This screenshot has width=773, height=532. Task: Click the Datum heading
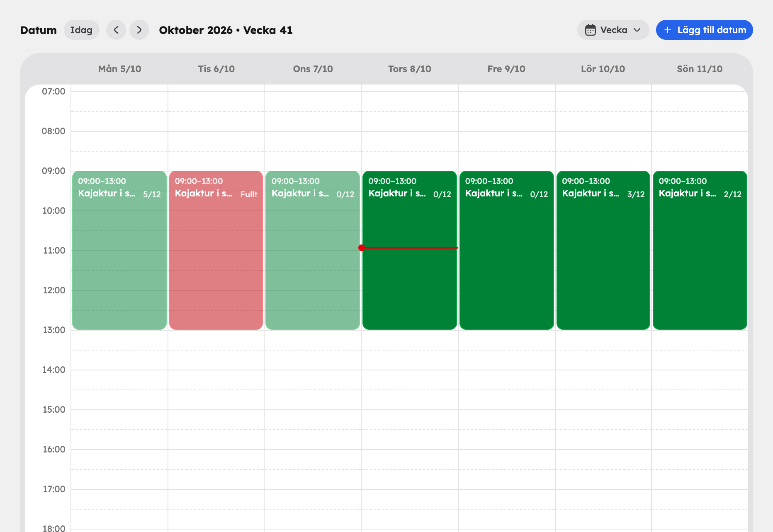click(38, 30)
